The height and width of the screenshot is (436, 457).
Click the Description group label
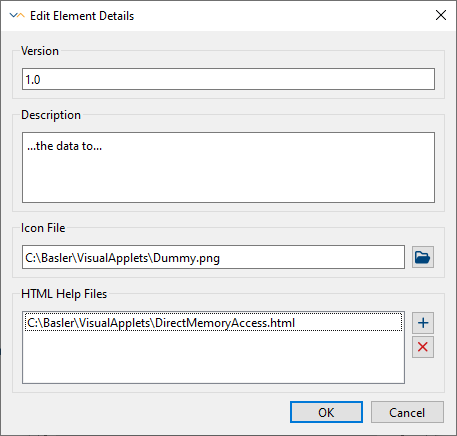pyautogui.click(x=51, y=115)
